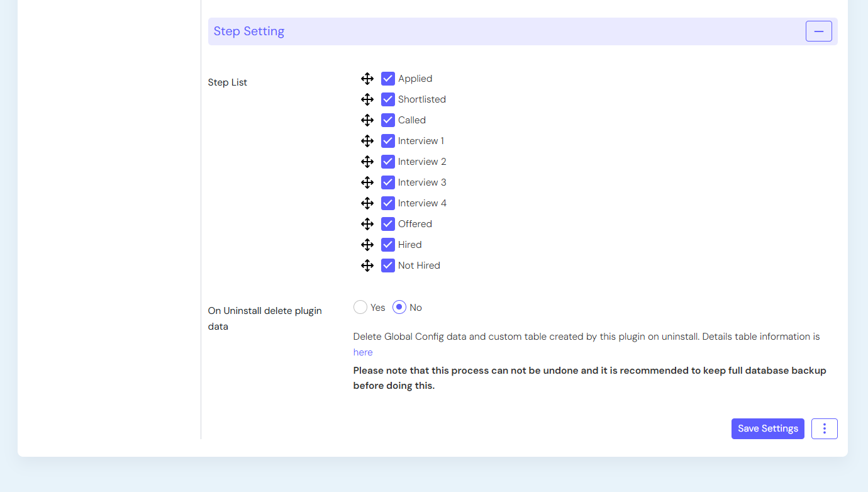Uncheck the Applied step checkbox

coord(388,79)
